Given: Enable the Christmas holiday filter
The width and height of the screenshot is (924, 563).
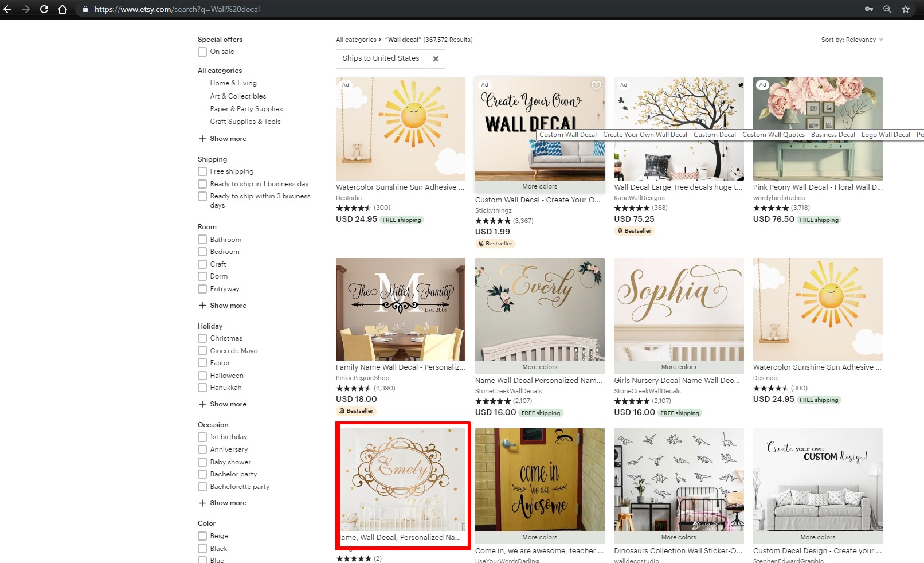Looking at the screenshot, I should point(202,338).
